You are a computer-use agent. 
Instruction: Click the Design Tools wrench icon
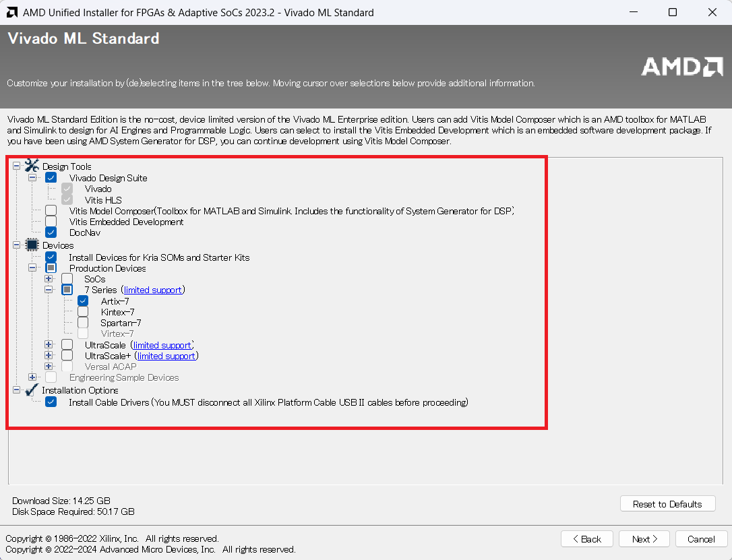tap(32, 166)
